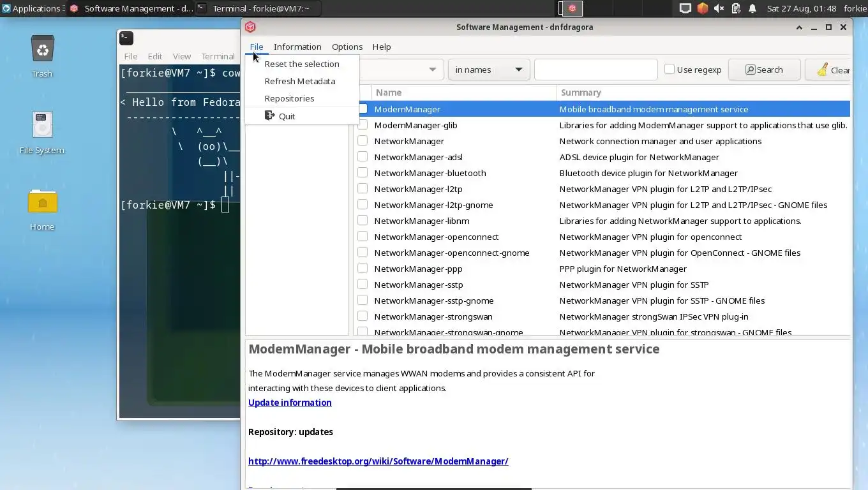Click the orange dnfdragora updater tray icon
Viewport: 868px width, 490px height.
coord(702,8)
